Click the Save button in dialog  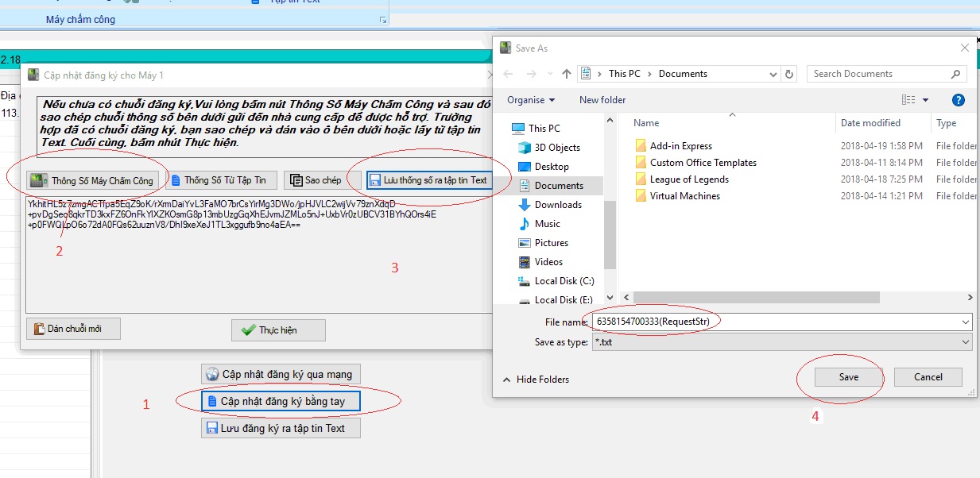pyautogui.click(x=848, y=377)
